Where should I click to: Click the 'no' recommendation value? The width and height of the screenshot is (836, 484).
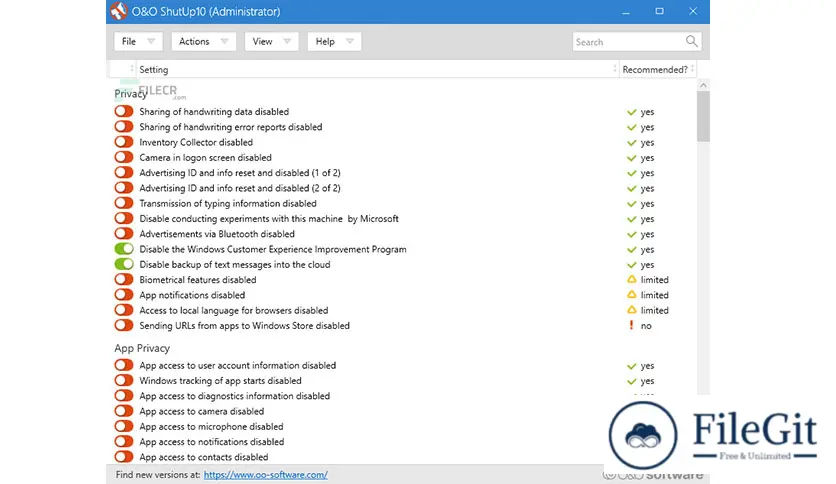point(646,326)
